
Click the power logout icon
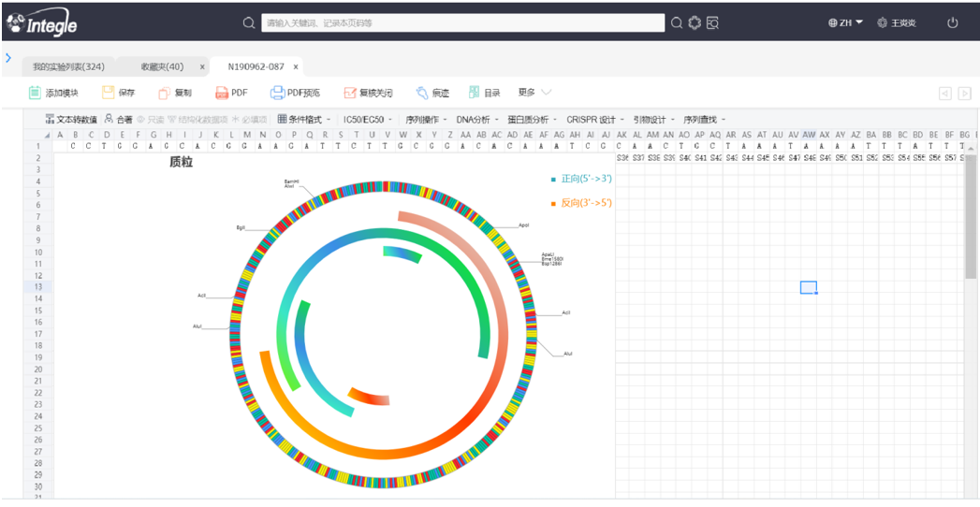click(x=953, y=22)
